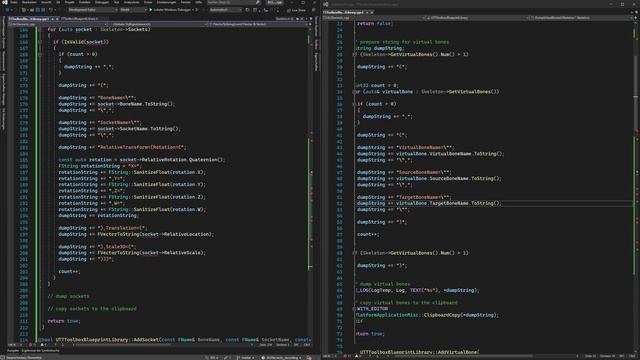640x360 pixels.
Task: Click the left editor's horizontal scrollbar
Action: pyautogui.click(x=163, y=345)
